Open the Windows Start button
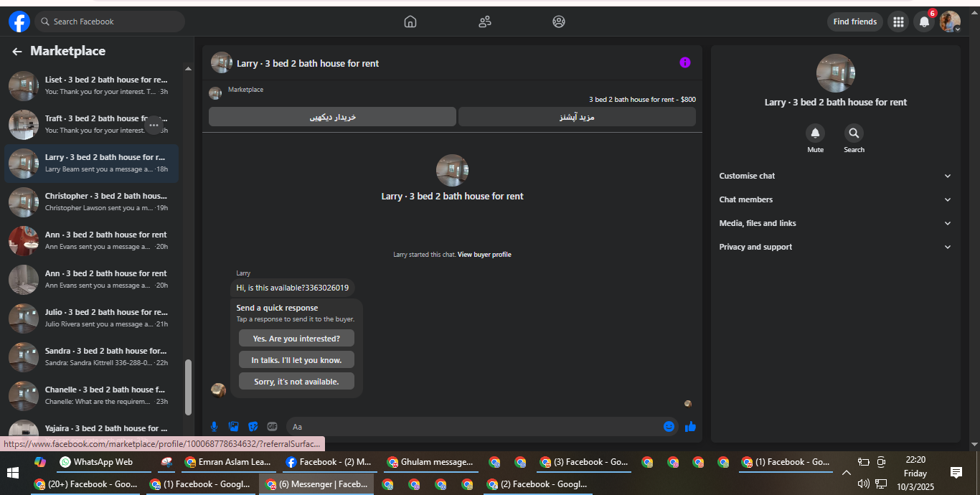Screen dimensions: 980x495 point(13,473)
